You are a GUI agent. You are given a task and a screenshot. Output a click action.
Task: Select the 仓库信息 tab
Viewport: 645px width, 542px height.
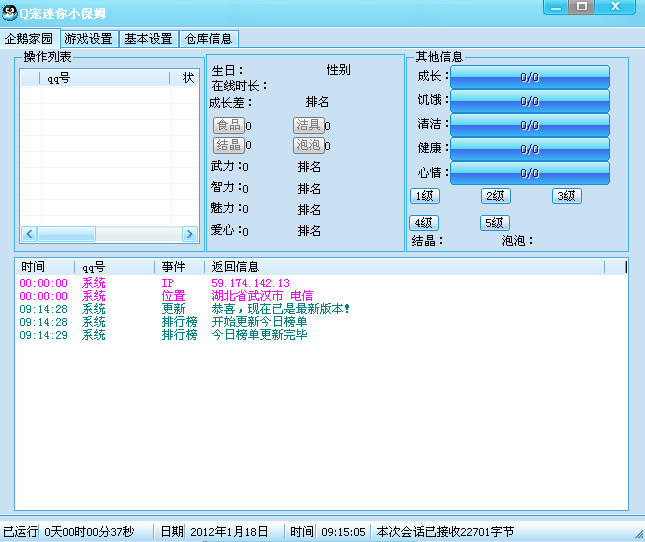click(208, 39)
